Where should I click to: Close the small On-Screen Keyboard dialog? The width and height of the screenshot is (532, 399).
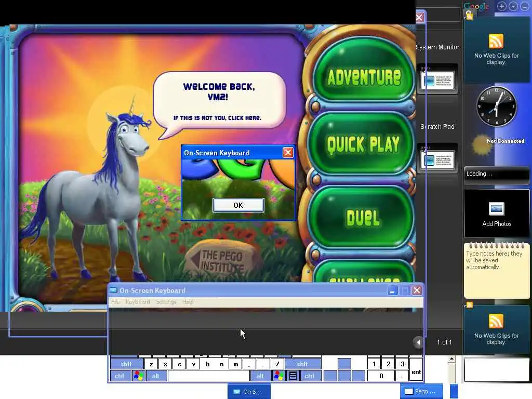[x=288, y=153]
